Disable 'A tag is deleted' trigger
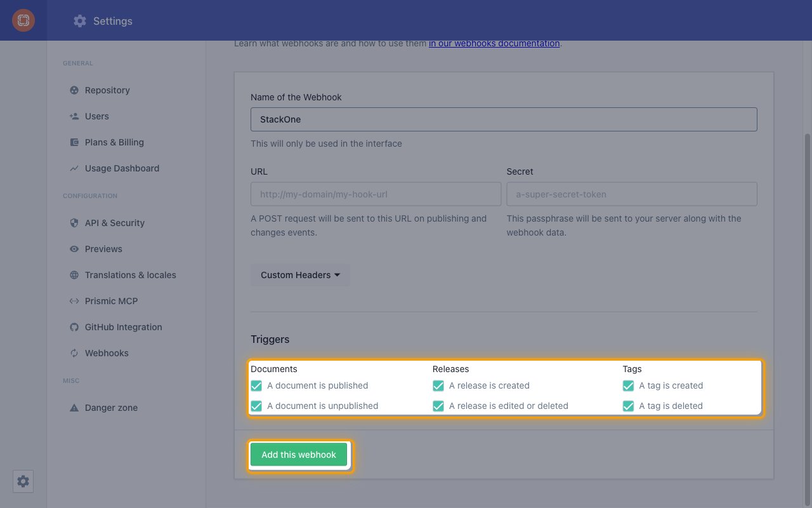 pos(628,406)
